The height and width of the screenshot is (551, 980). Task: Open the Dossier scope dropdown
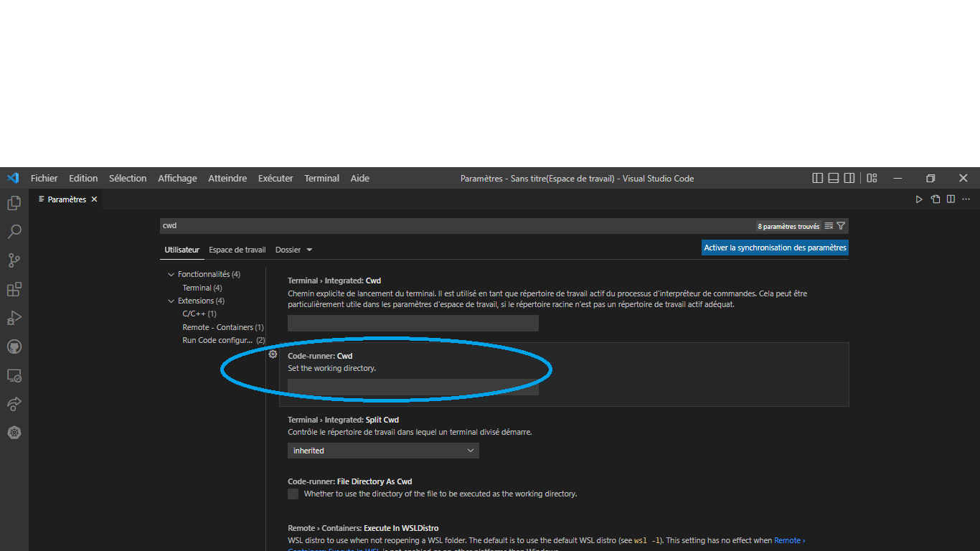[x=293, y=250]
